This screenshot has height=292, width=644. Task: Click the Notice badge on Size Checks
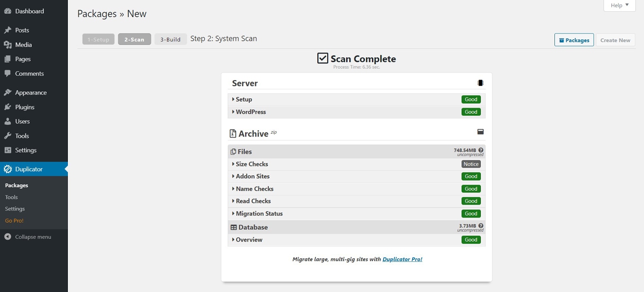[x=471, y=164]
